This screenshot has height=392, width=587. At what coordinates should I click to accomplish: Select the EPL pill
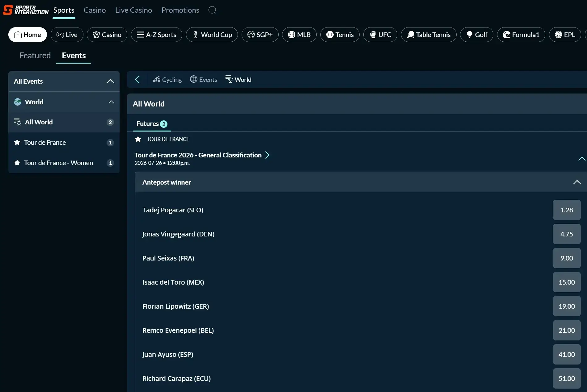(565, 35)
